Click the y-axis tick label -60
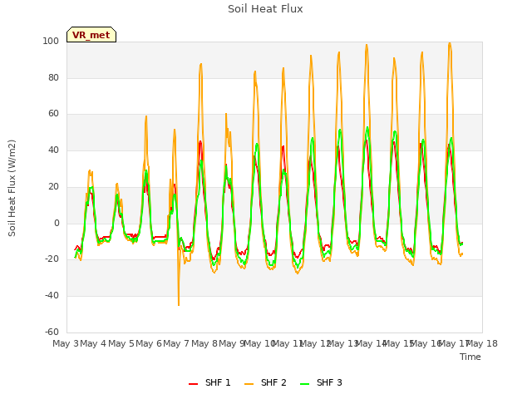532x399 pixels. pos(52,332)
